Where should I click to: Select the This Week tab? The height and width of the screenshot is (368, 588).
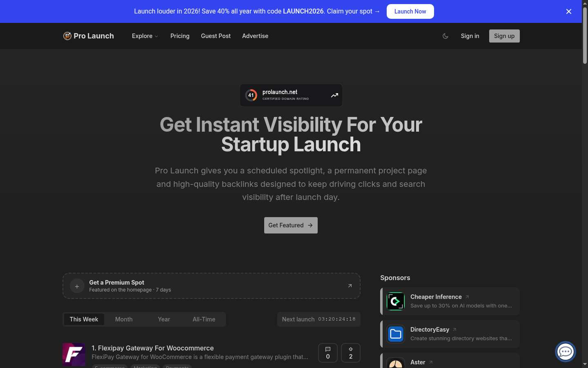(84, 319)
